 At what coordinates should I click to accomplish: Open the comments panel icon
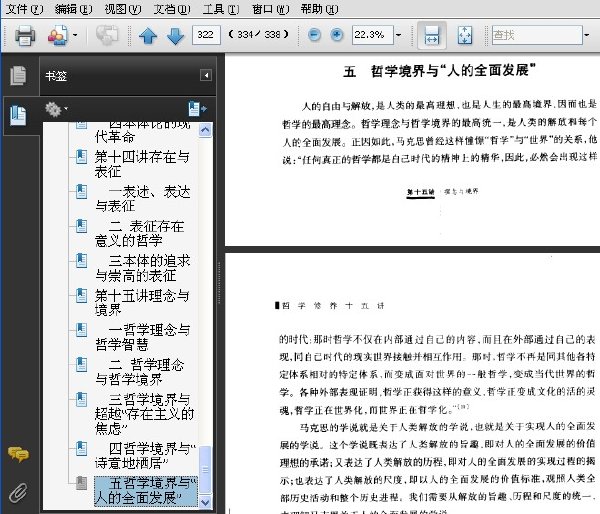pyautogui.click(x=18, y=454)
